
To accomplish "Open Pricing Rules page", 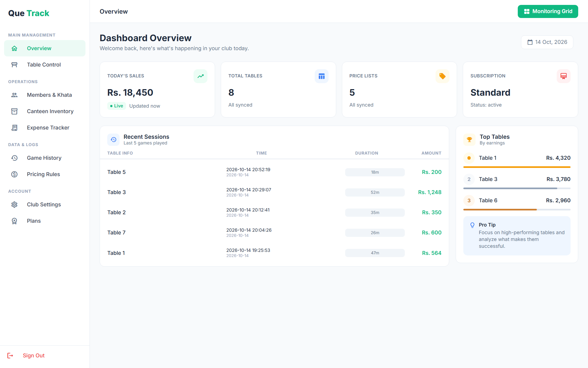I will pyautogui.click(x=45, y=174).
